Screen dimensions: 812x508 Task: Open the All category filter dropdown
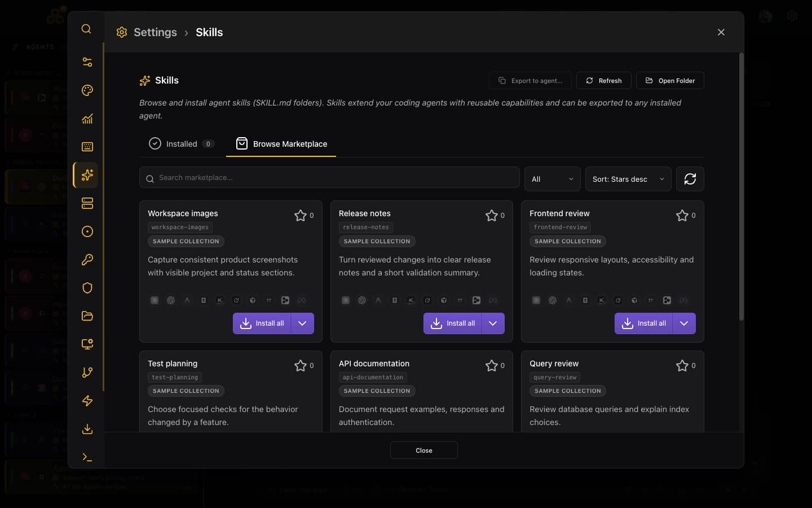point(553,179)
